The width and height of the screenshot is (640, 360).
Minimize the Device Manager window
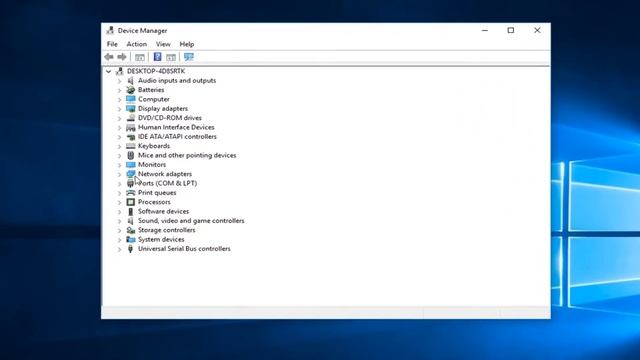pyautogui.click(x=485, y=31)
